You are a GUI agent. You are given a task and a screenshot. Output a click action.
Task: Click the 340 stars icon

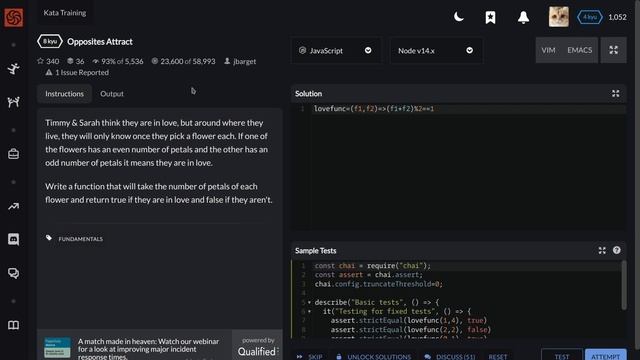pyautogui.click(x=40, y=61)
